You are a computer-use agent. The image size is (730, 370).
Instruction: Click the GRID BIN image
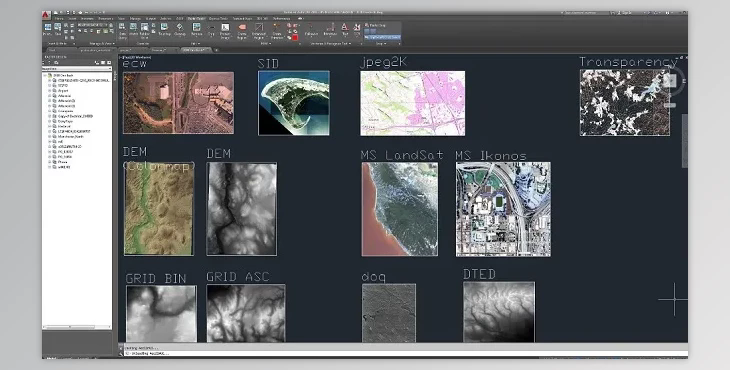161,314
